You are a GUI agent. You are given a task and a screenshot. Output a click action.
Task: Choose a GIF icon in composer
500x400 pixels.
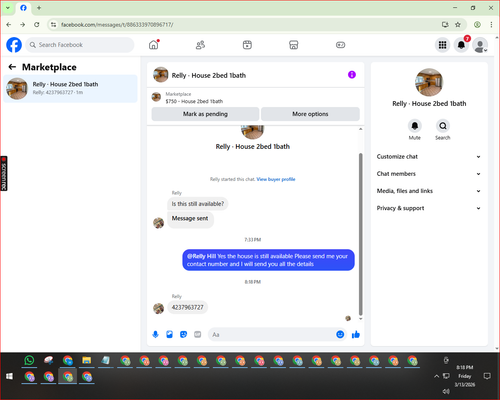(x=198, y=334)
